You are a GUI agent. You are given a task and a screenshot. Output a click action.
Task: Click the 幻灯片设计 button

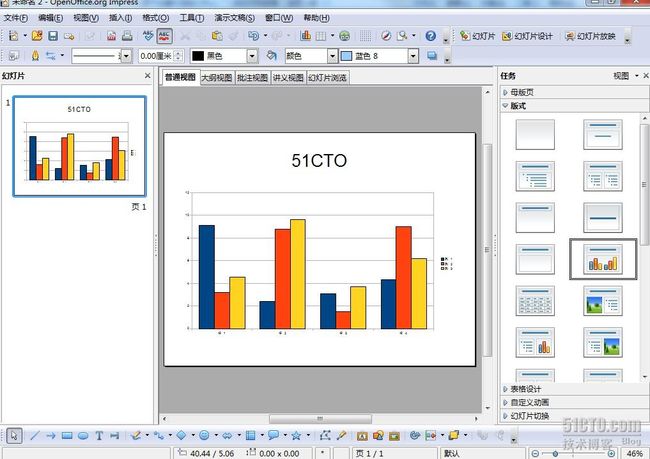[x=527, y=36]
